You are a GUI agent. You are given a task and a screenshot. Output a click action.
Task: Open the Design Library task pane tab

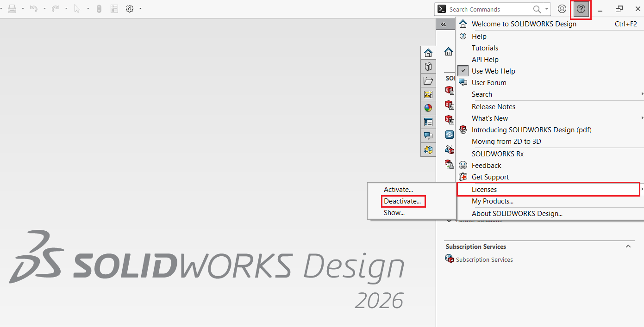click(428, 67)
